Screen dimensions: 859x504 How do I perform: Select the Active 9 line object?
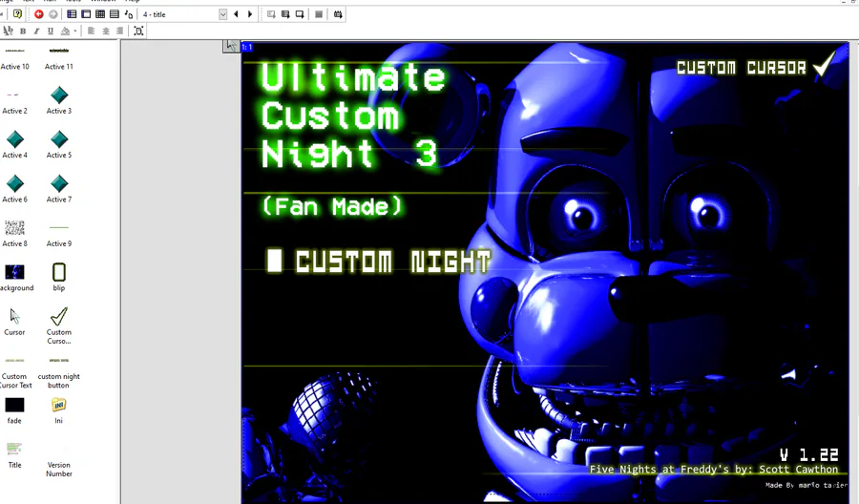tap(58, 227)
